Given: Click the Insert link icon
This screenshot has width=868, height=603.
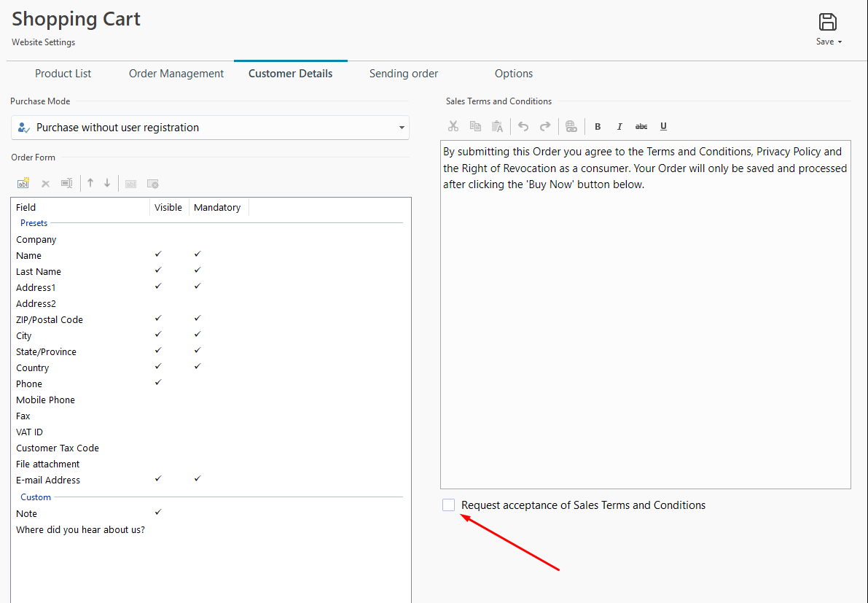Looking at the screenshot, I should (571, 126).
